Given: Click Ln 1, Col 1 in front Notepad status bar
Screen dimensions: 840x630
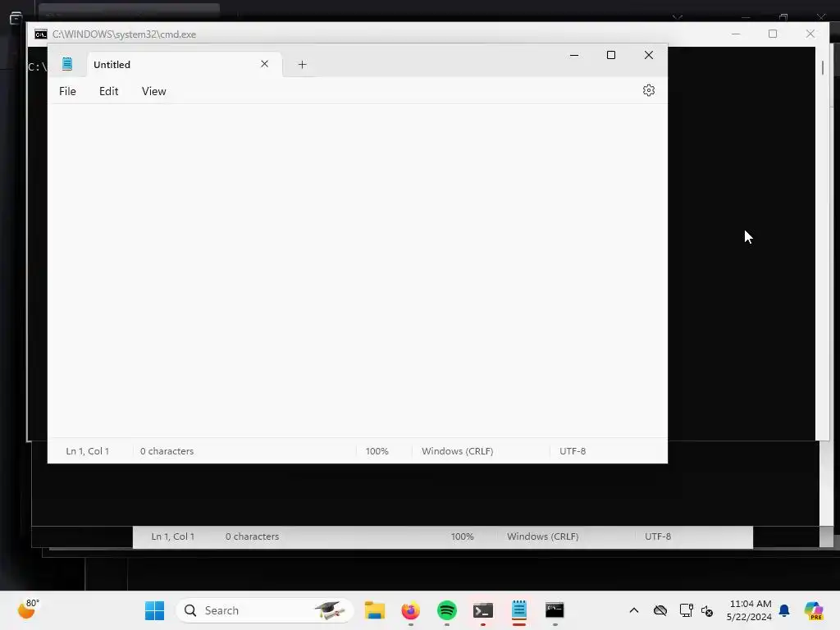Looking at the screenshot, I should [87, 451].
